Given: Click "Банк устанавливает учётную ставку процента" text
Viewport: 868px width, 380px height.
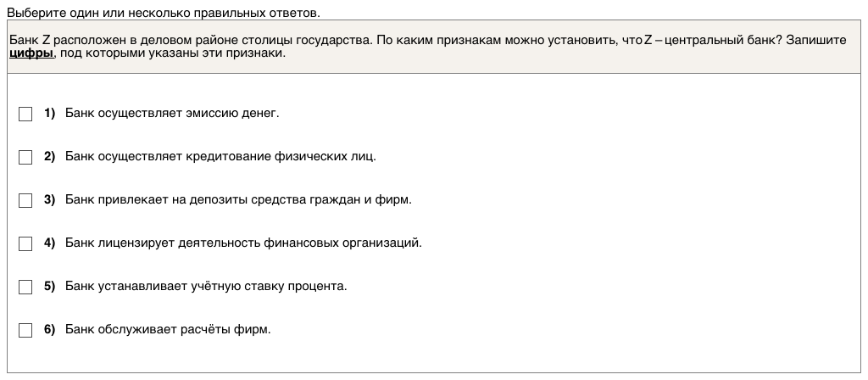Looking at the screenshot, I should point(206,286).
